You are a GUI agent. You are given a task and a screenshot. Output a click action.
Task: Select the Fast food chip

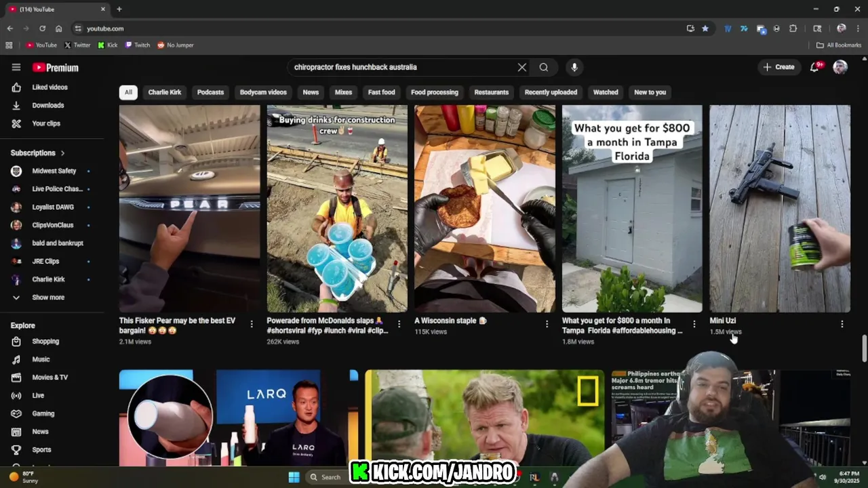coord(381,92)
